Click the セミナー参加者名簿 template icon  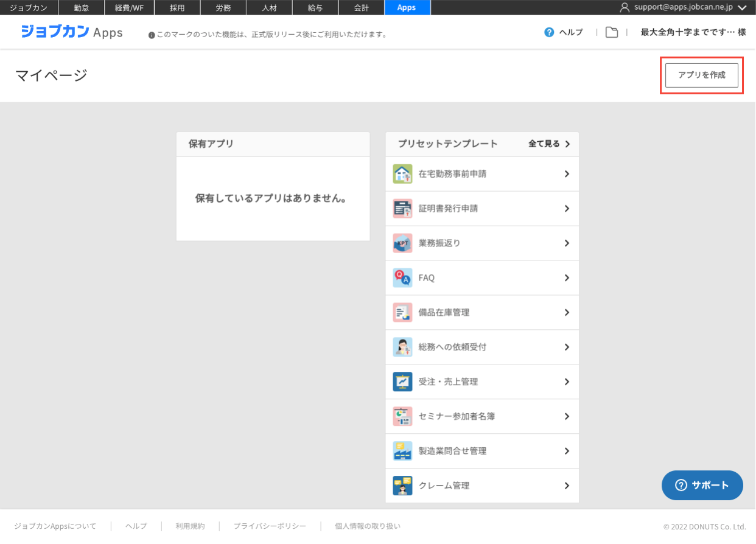pos(402,417)
